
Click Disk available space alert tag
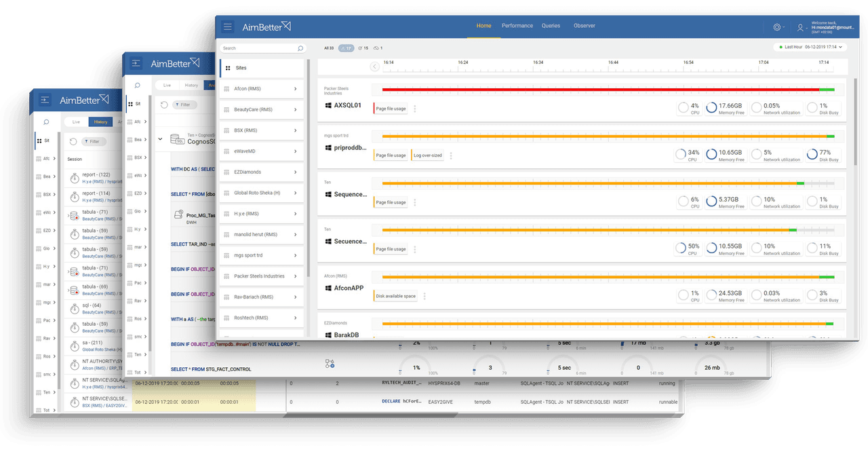[395, 296]
